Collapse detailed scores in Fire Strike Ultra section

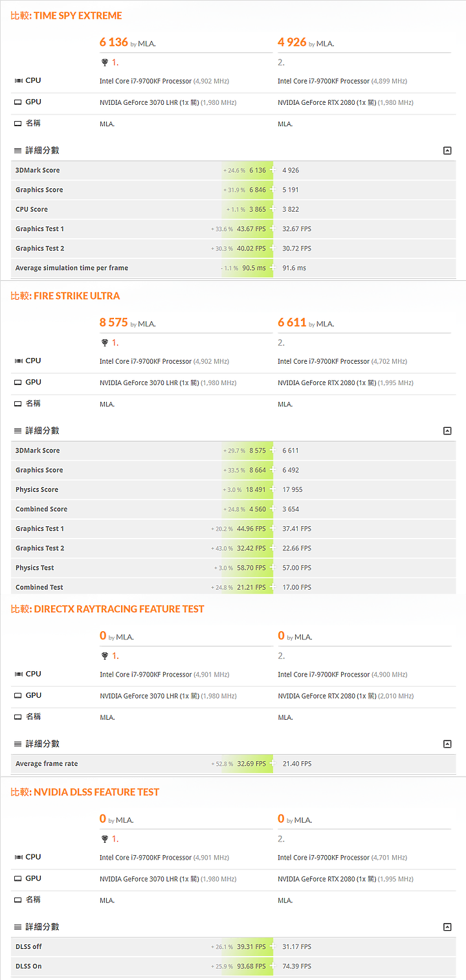click(x=447, y=431)
